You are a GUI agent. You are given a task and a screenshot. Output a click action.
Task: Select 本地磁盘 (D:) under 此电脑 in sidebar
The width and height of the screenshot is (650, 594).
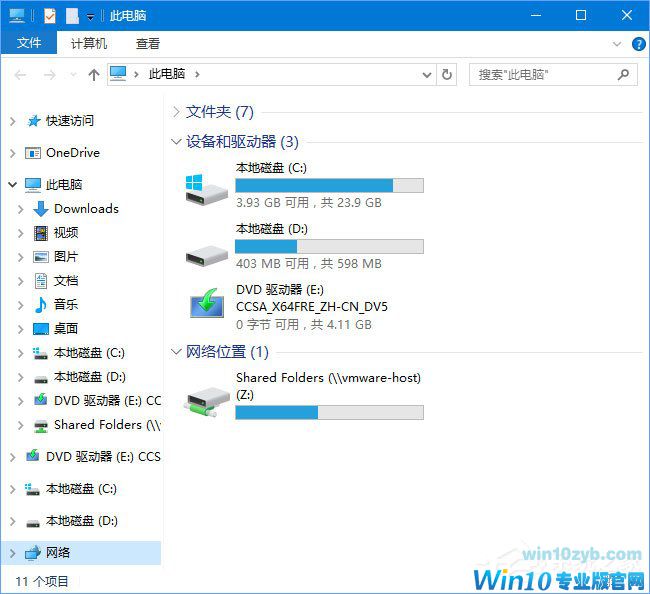click(x=90, y=377)
